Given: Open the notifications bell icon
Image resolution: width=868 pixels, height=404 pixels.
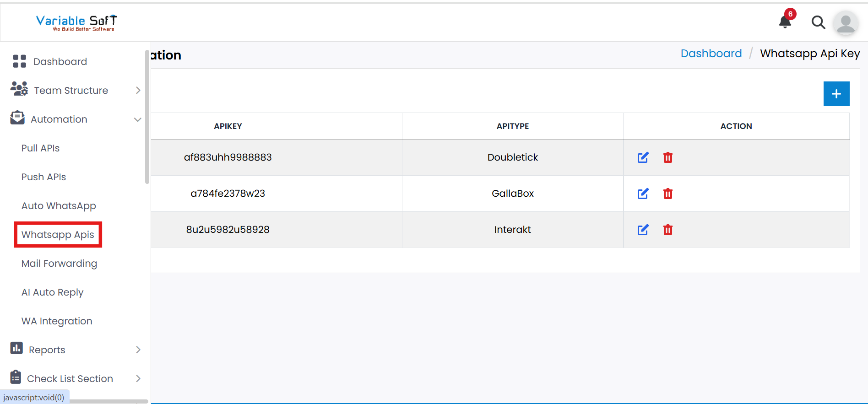Looking at the screenshot, I should (785, 22).
